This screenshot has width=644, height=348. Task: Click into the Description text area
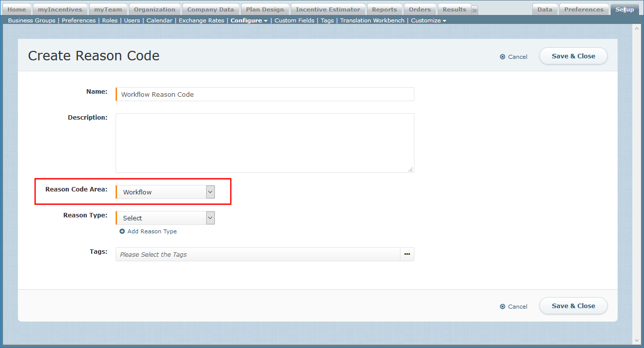[x=264, y=143]
